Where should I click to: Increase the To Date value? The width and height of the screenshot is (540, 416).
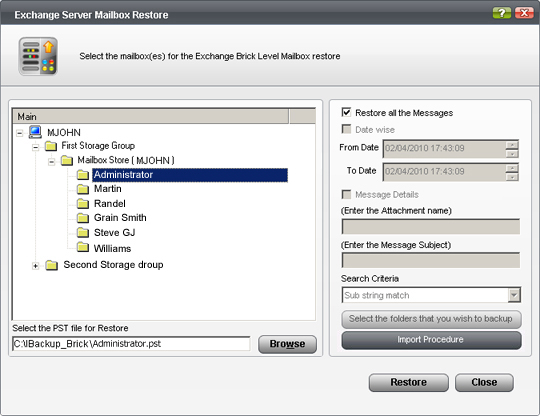tap(512, 168)
